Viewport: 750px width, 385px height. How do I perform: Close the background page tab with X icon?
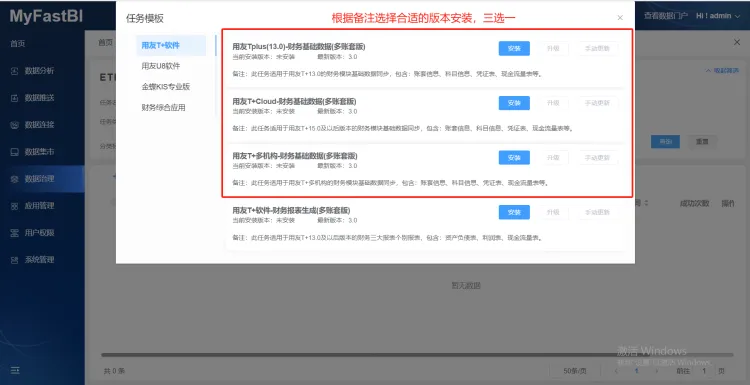[737, 43]
